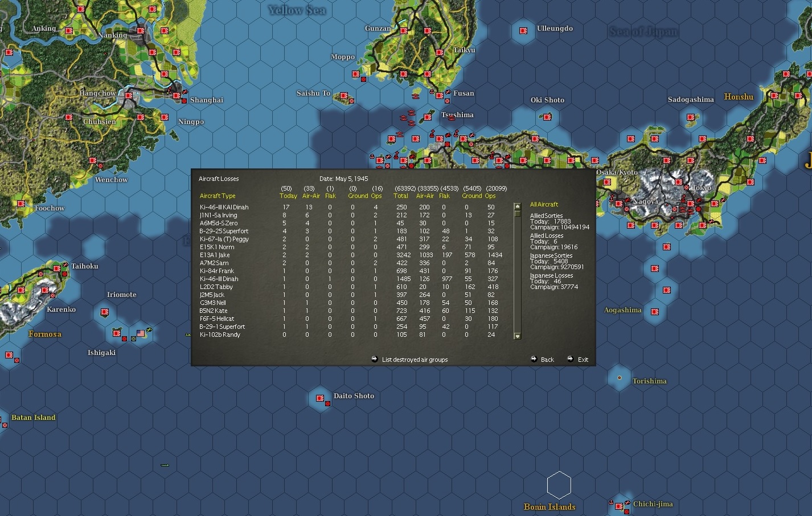Select the Japanese base flag at Aogashima
The height and width of the screenshot is (516, 812).
[x=655, y=312]
